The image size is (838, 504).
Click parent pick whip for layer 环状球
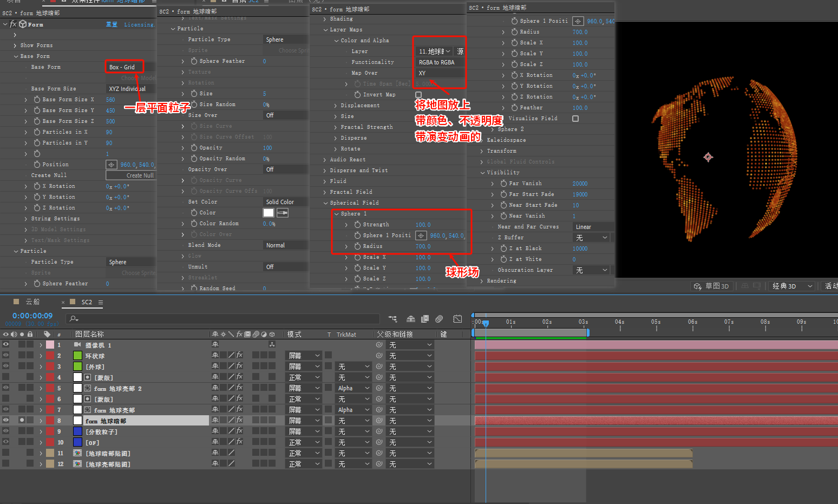(379, 356)
